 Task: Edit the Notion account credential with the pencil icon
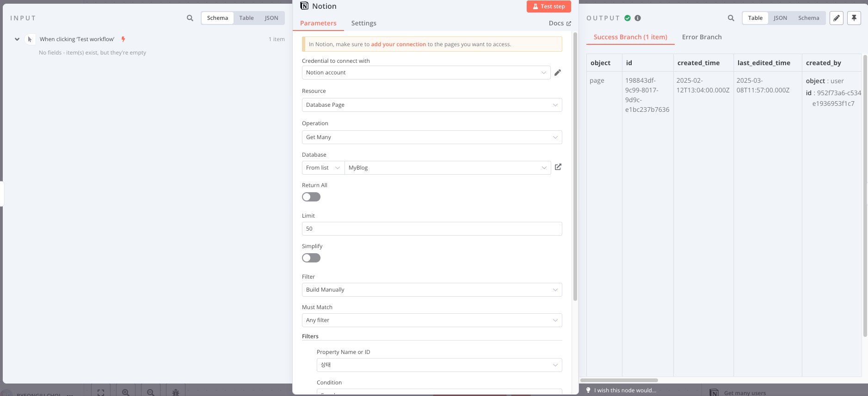pos(558,73)
